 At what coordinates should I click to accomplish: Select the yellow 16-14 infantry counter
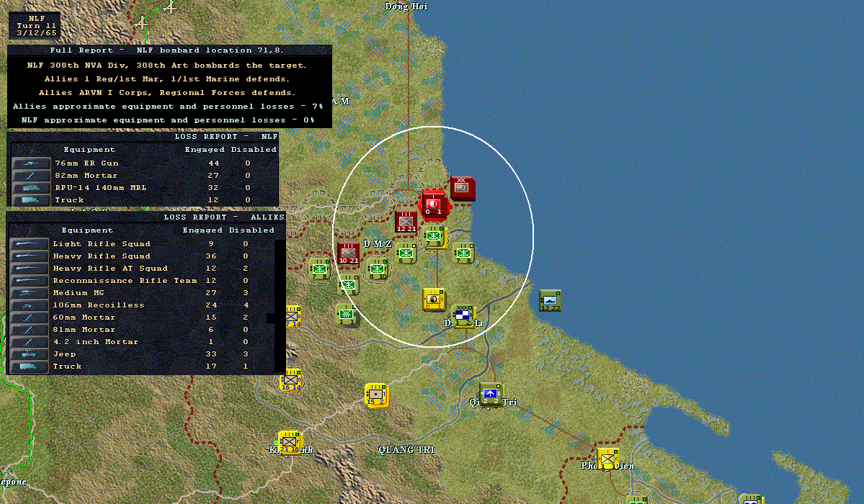pyautogui.click(x=290, y=379)
